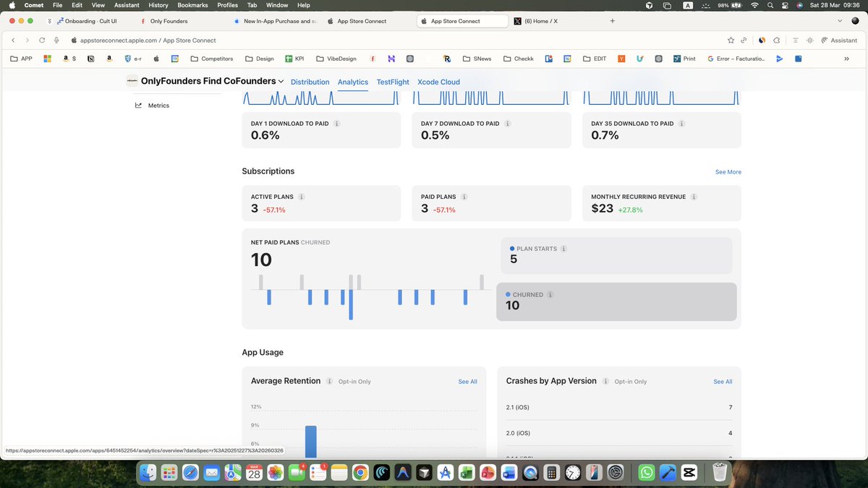Click the battery 98% indicator
The height and width of the screenshot is (488, 868).
pos(730,5)
